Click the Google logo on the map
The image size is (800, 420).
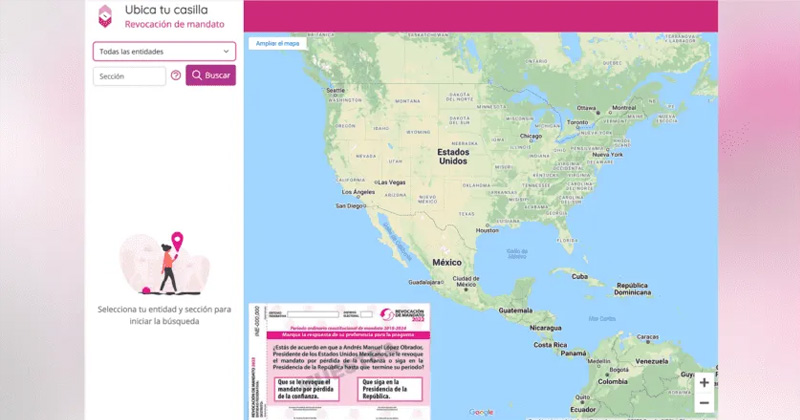click(x=481, y=412)
